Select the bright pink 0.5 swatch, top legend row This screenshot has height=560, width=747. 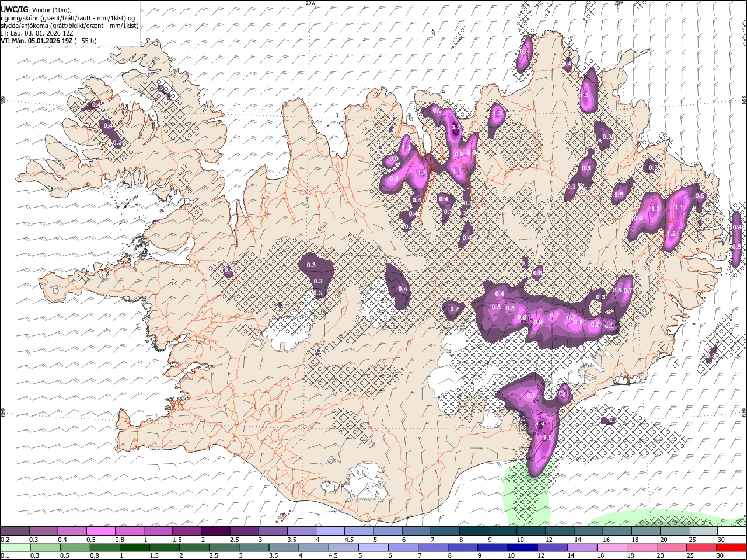tap(100, 531)
